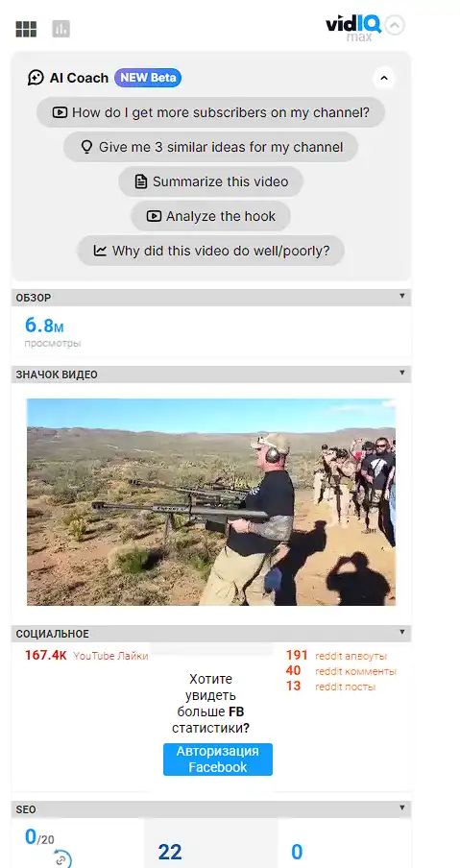Collapse the vidIQ panel with the round chevron
The height and width of the screenshot is (868, 460).
[x=395, y=25]
